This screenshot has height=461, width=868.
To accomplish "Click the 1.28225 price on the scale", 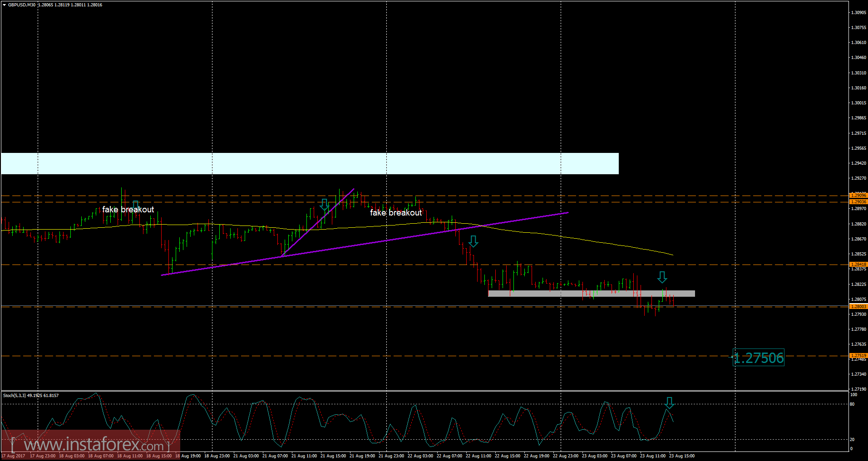I will 859,284.
